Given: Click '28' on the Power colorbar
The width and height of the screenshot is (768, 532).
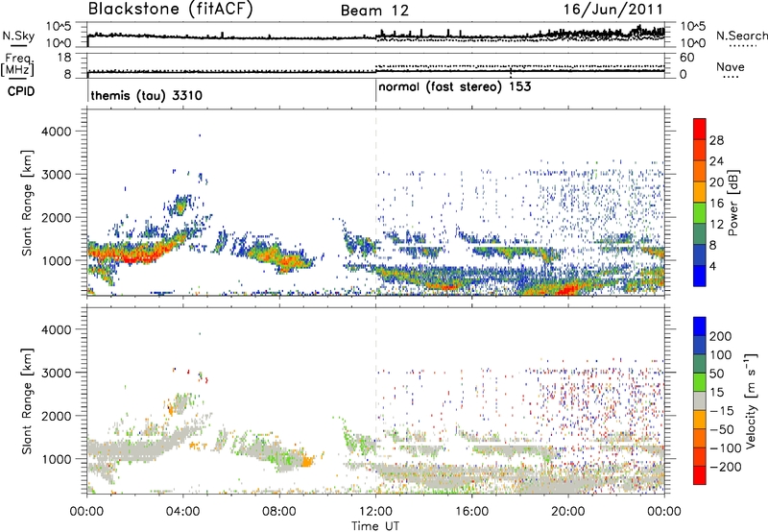Looking at the screenshot, I should pos(716,140).
